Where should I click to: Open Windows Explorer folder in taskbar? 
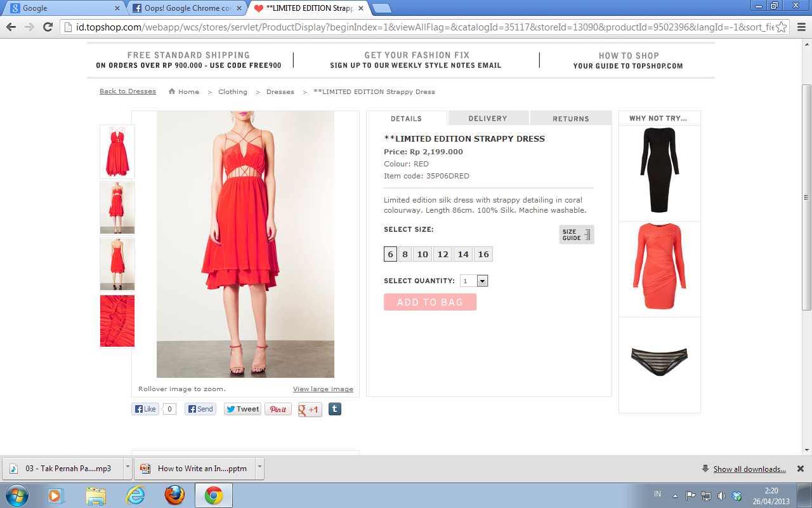pos(96,495)
